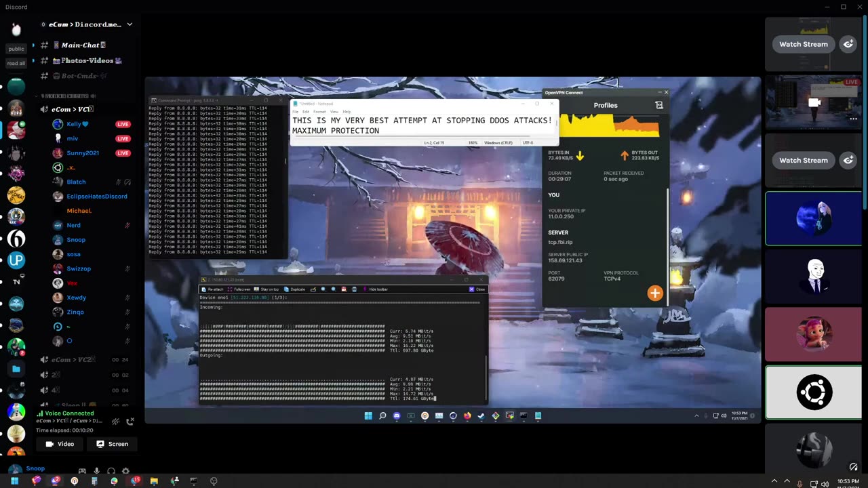
Task: Open the Help menu in Notepad
Action: click(347, 112)
